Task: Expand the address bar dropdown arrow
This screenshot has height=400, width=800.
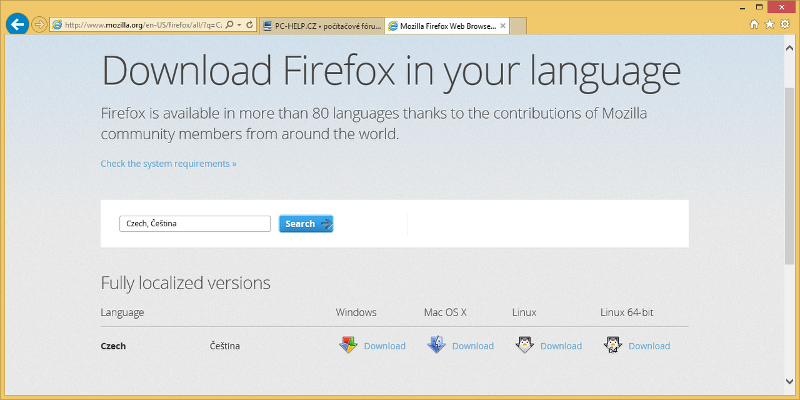Action: tap(239, 24)
